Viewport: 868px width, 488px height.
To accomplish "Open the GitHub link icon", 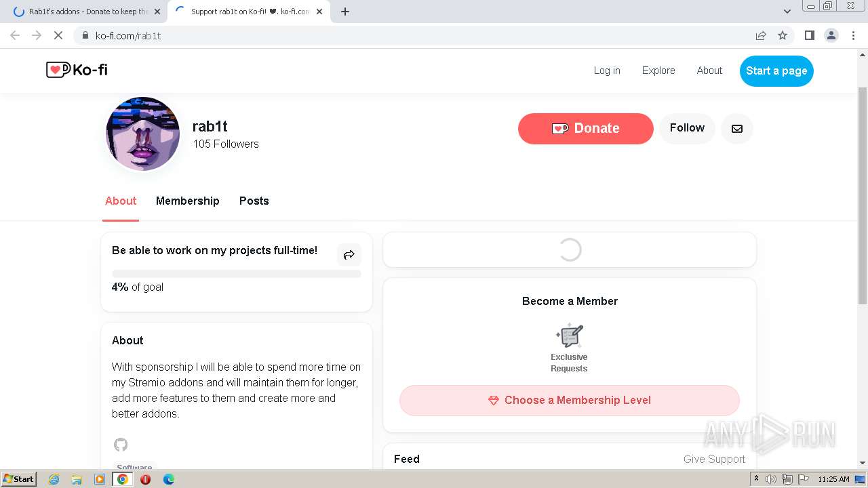I will (x=121, y=445).
